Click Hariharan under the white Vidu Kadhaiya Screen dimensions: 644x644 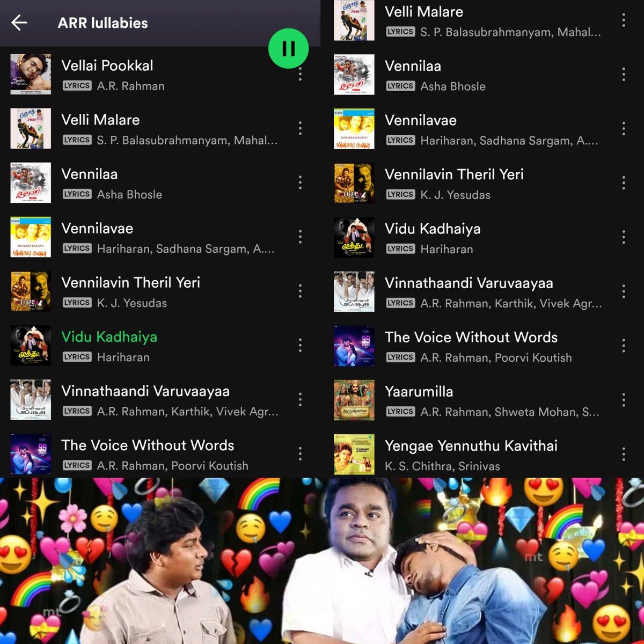(x=447, y=249)
